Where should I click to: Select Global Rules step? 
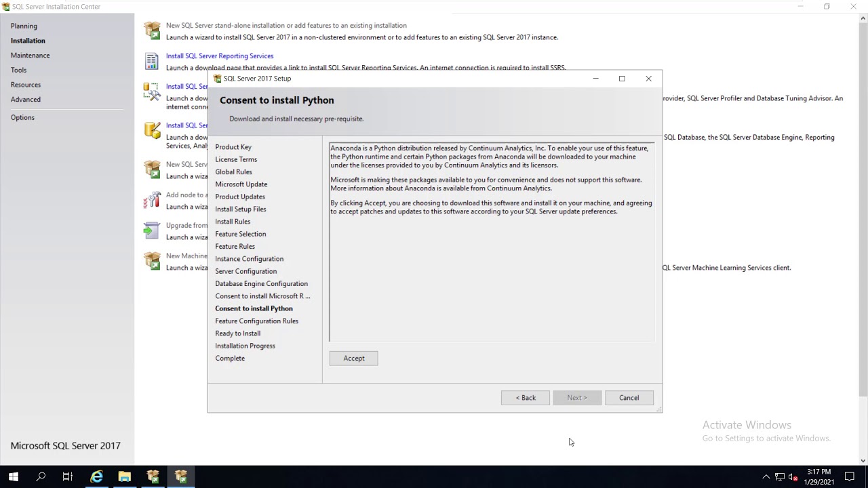coord(233,171)
